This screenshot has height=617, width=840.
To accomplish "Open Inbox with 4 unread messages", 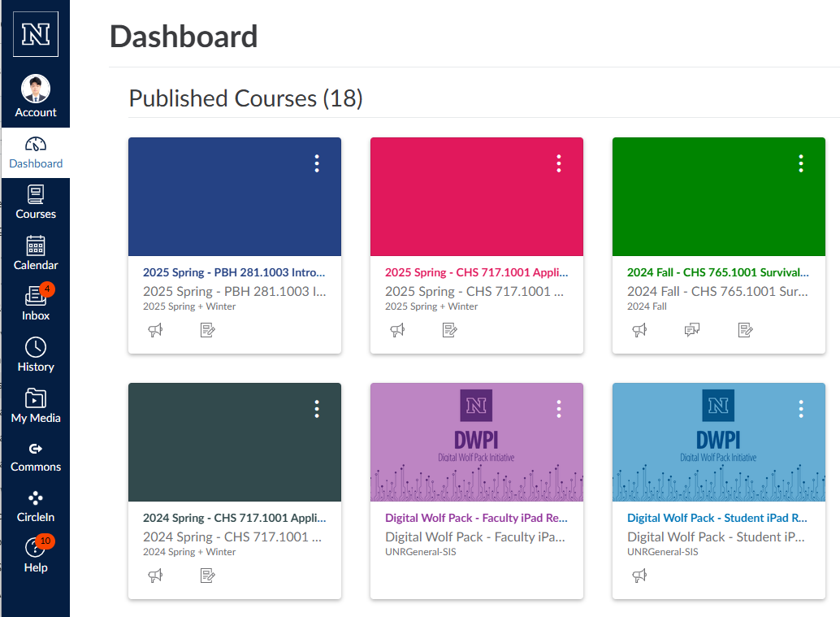I will click(36, 303).
